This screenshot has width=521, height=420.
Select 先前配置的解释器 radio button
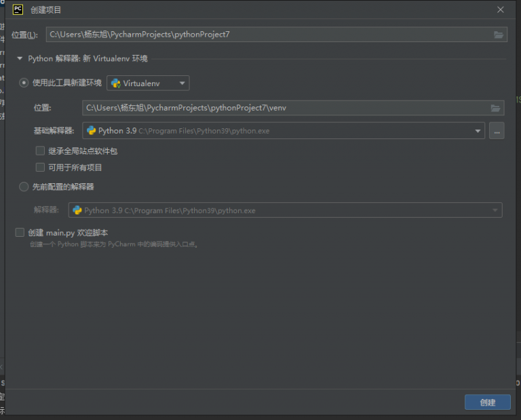tap(24, 187)
